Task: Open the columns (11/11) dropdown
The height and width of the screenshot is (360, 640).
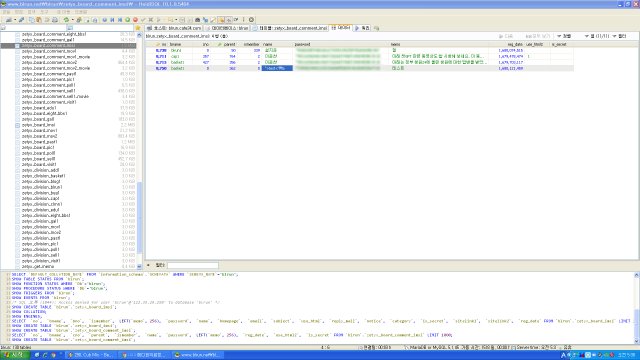Action: (x=597, y=36)
